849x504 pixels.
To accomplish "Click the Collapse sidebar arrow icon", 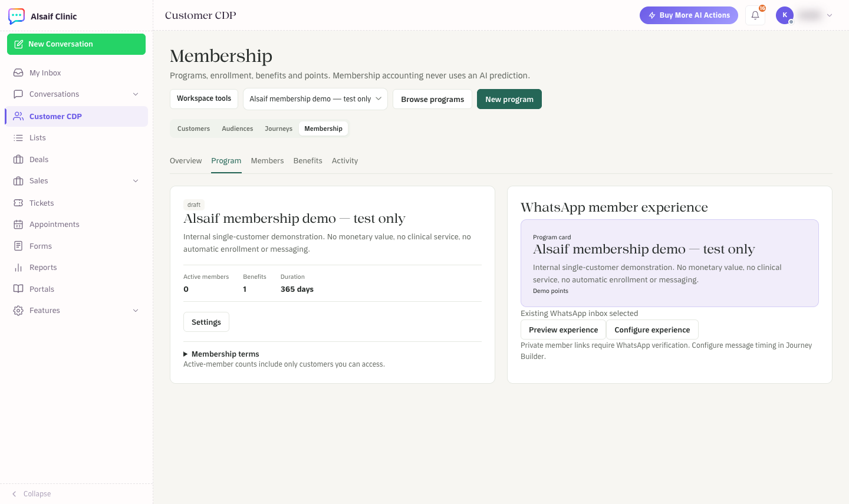I will click(x=14, y=494).
